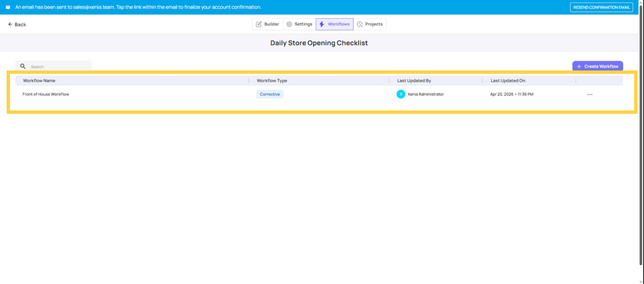
Task: Click the Daily Store Opening Checklist title
Action: [x=319, y=43]
